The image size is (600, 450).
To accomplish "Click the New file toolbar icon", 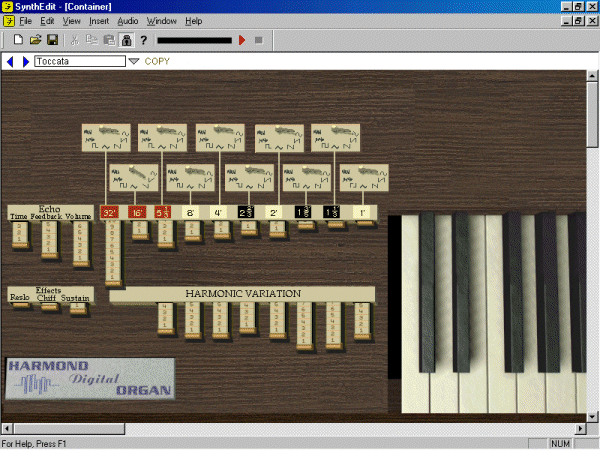I will [x=18, y=40].
